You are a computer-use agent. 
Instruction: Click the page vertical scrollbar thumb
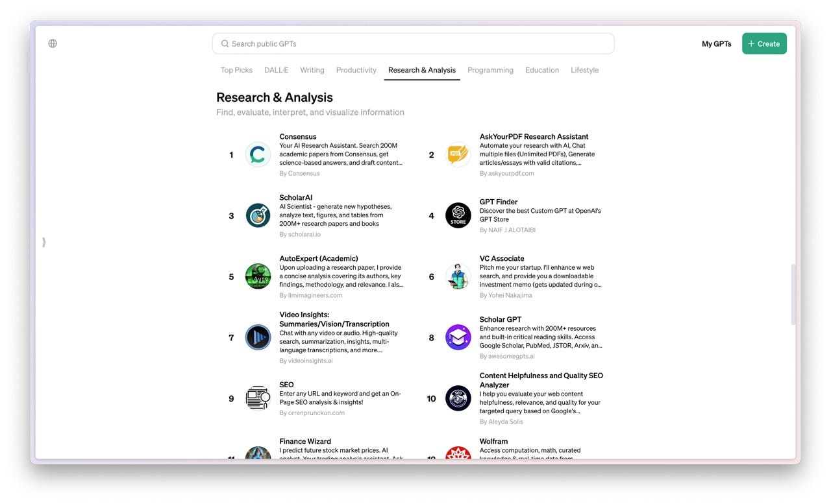[793, 294]
